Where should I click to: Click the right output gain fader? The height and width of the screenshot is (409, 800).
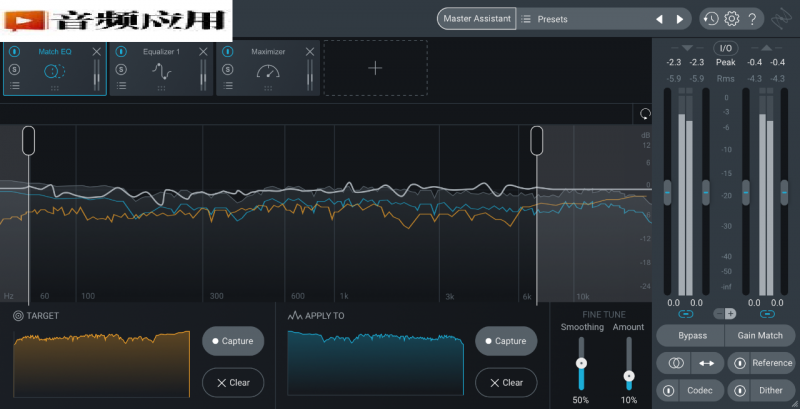tap(785, 192)
